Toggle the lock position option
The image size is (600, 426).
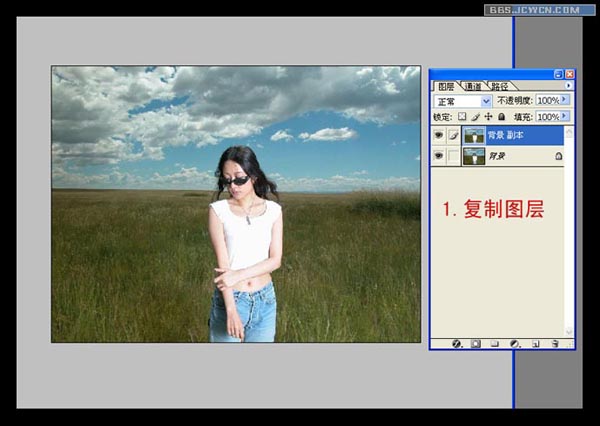tap(488, 117)
